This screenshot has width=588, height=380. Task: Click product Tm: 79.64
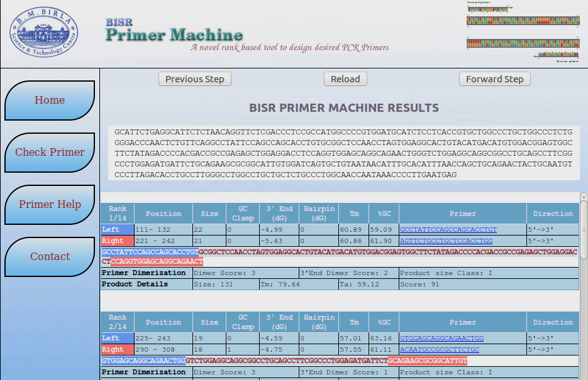299,284
